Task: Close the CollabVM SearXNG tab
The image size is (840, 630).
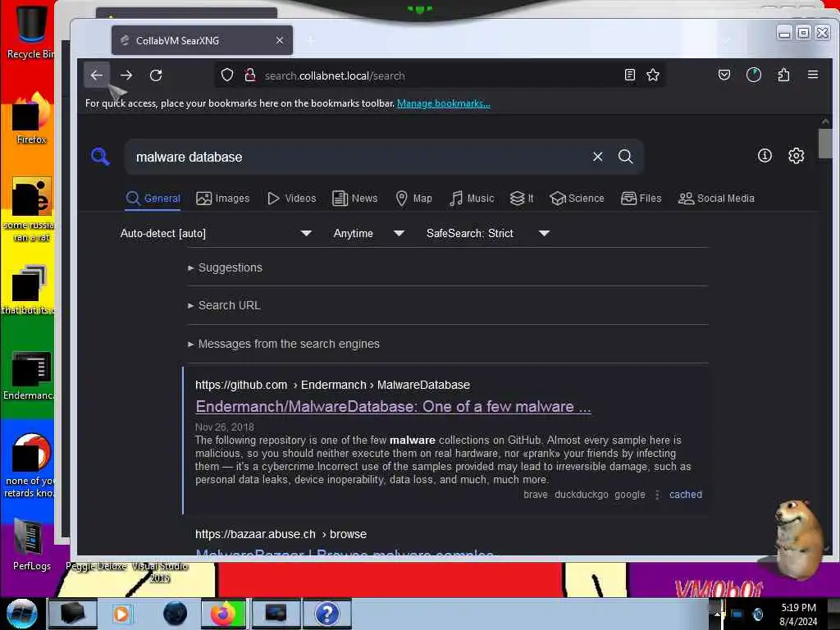Action: click(280, 40)
